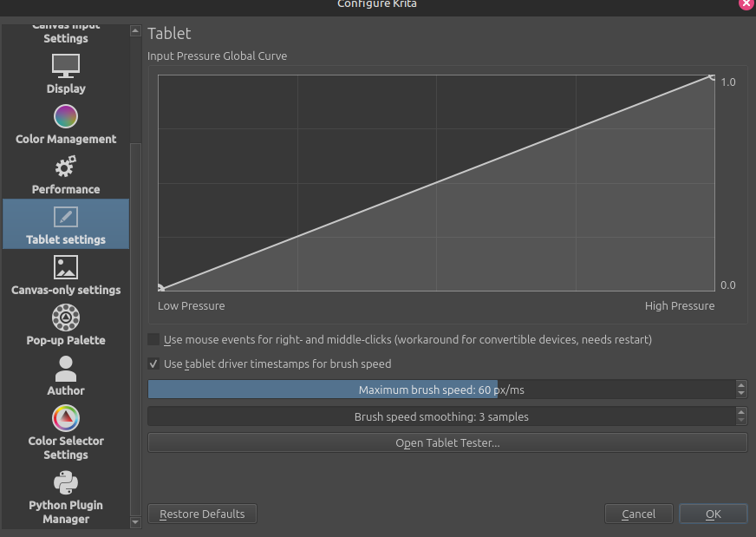Select the Color Management icon

66,115
